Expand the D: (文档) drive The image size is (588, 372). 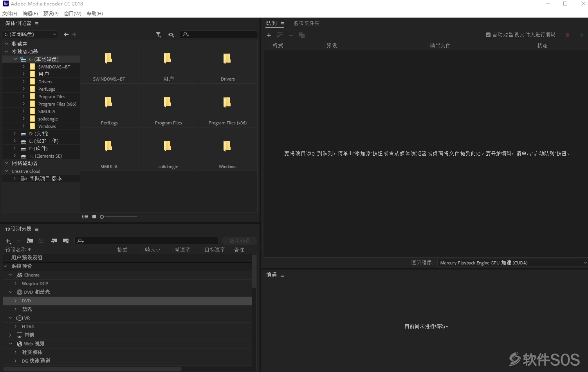(x=15, y=134)
